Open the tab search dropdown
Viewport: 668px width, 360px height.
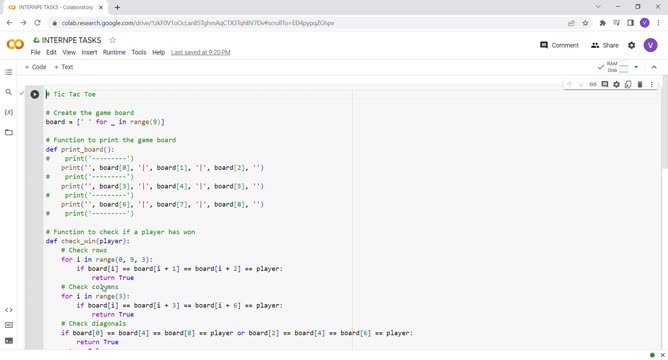pyautogui.click(x=598, y=7)
